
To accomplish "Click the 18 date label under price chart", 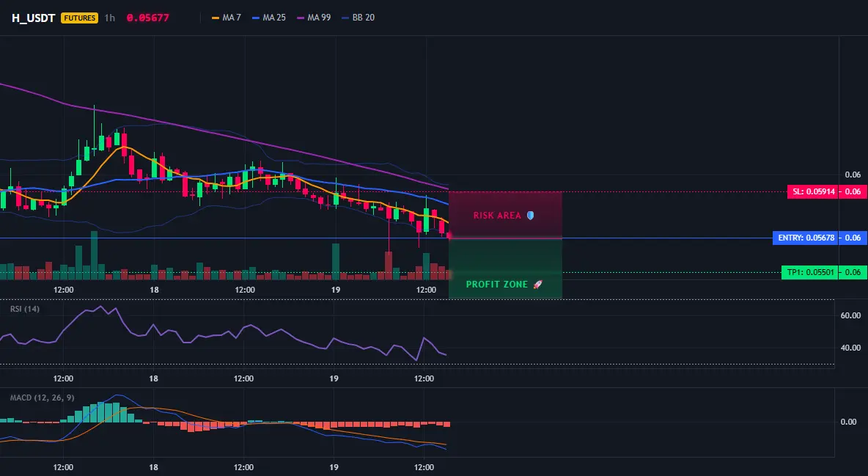I will point(154,290).
